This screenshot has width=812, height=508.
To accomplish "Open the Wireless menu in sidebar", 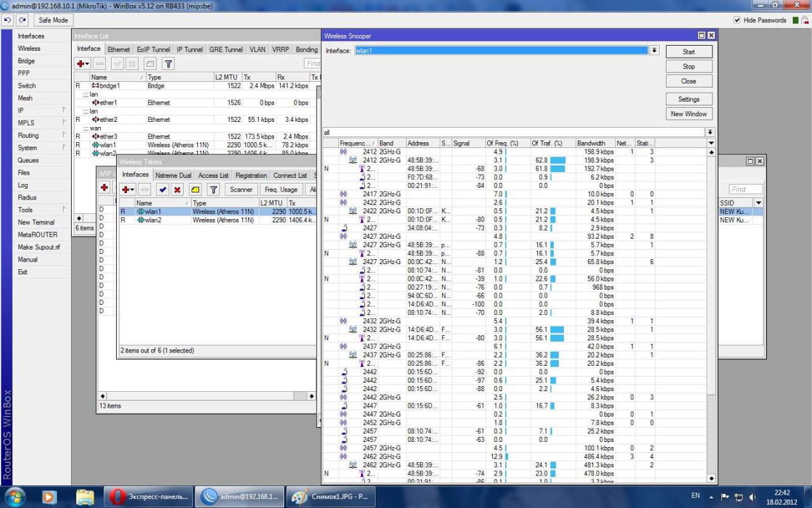I will point(29,48).
